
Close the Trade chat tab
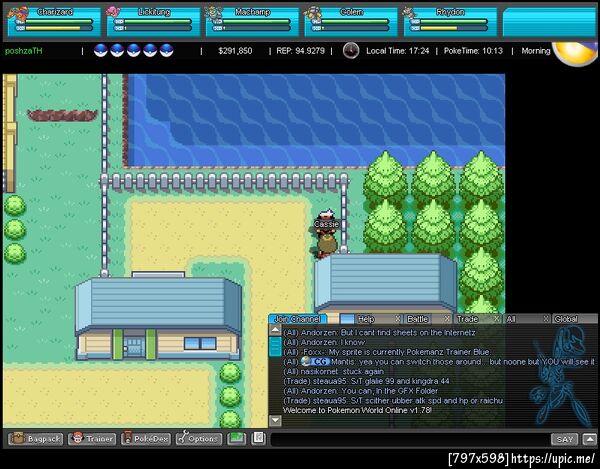point(497,318)
